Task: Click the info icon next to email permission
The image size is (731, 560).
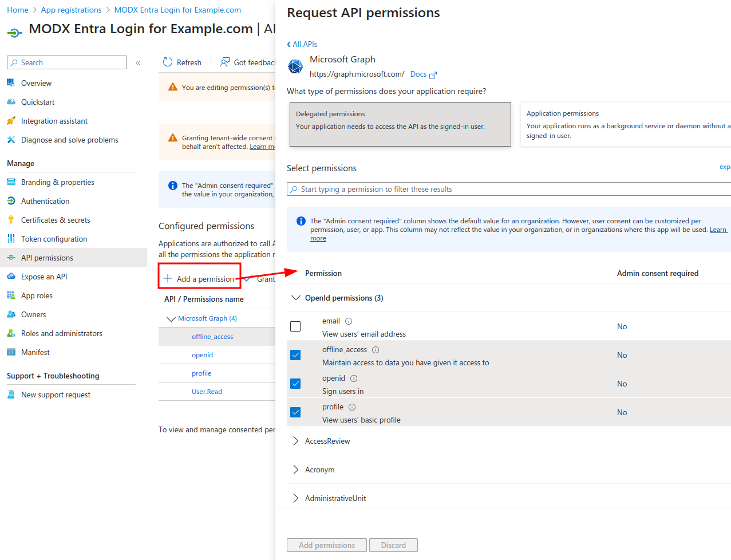Action: tap(349, 321)
